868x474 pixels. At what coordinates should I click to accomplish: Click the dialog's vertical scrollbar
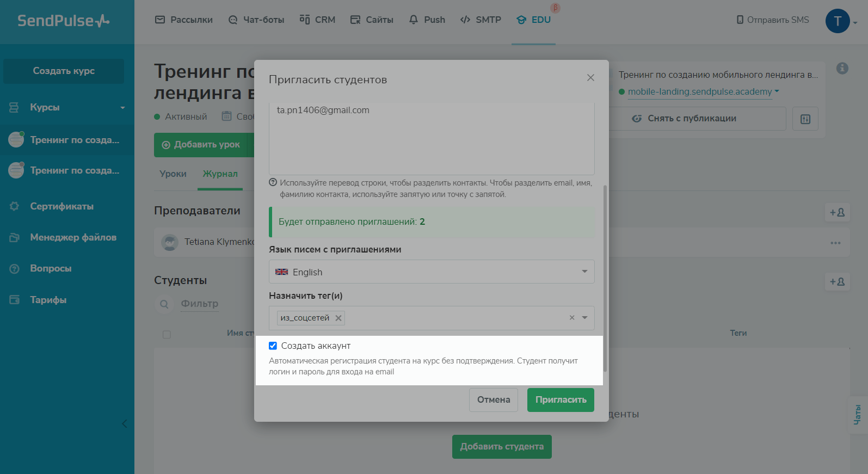pyautogui.click(x=605, y=278)
